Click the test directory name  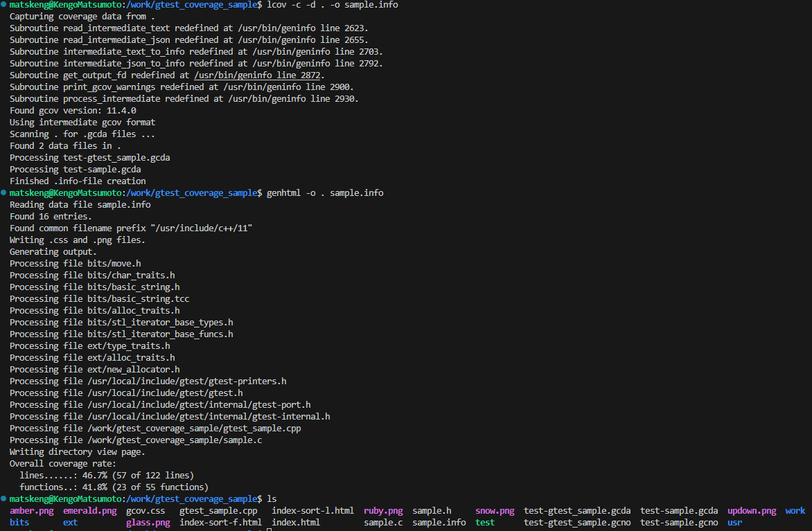pos(484,522)
